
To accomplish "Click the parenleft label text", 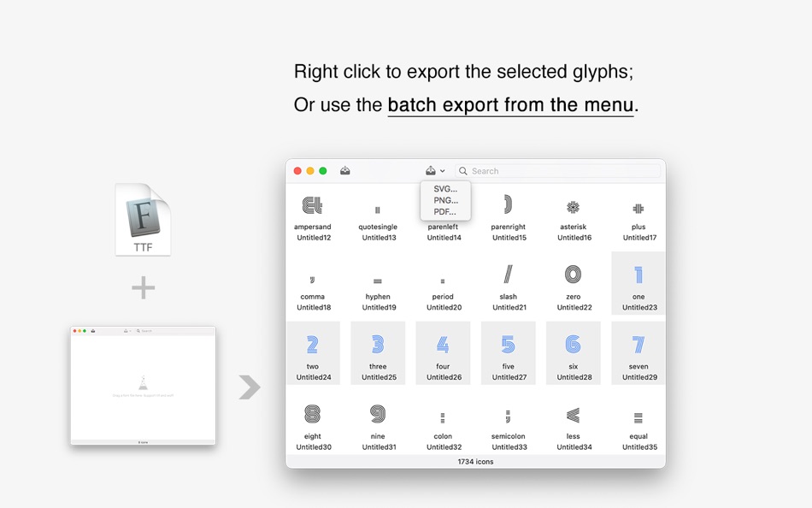I will click(443, 227).
